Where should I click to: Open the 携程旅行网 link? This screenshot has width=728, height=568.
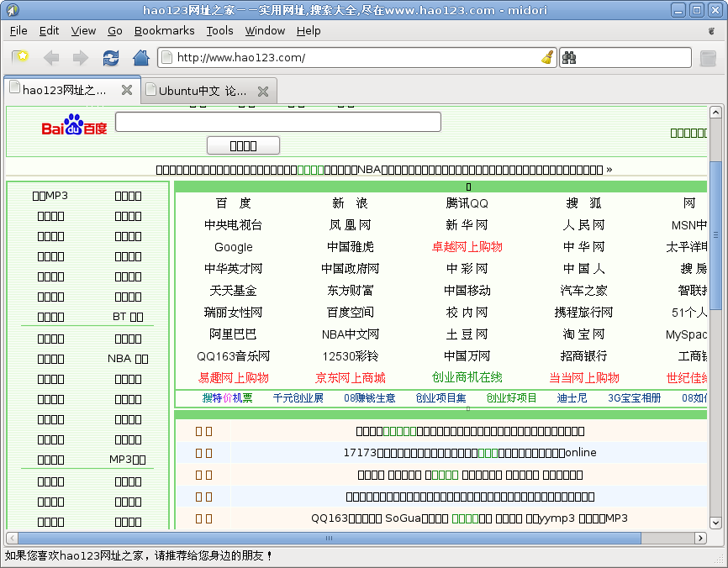[583, 313]
